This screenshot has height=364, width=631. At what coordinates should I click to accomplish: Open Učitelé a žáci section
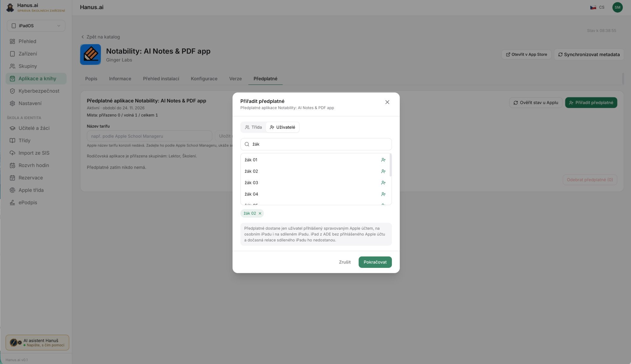point(36,128)
